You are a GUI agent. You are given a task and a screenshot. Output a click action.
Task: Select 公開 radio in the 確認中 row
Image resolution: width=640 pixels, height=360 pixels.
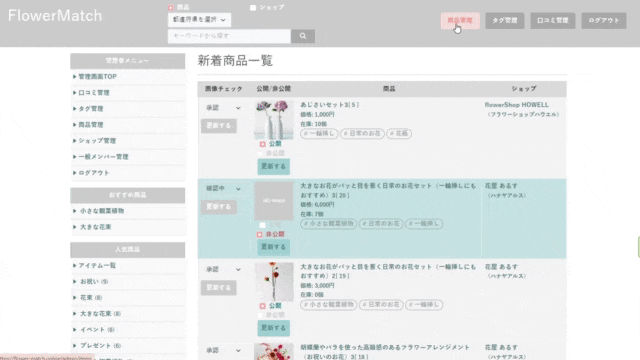262,225
